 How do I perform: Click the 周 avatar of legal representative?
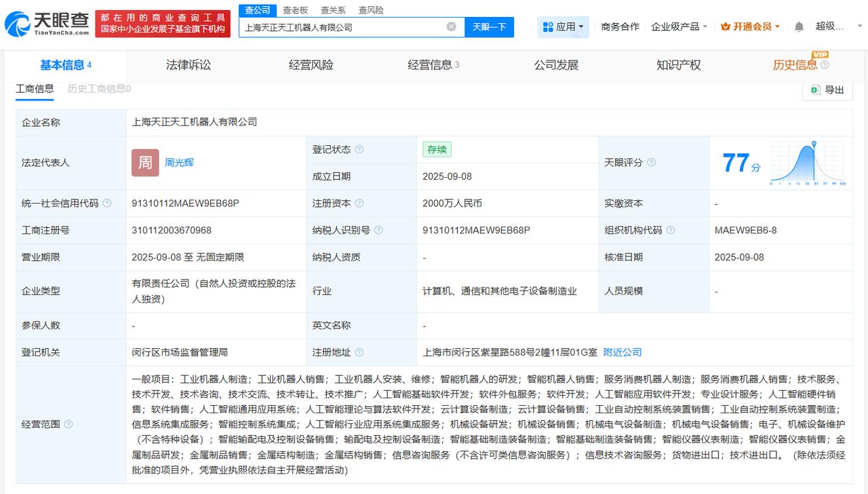pos(145,163)
